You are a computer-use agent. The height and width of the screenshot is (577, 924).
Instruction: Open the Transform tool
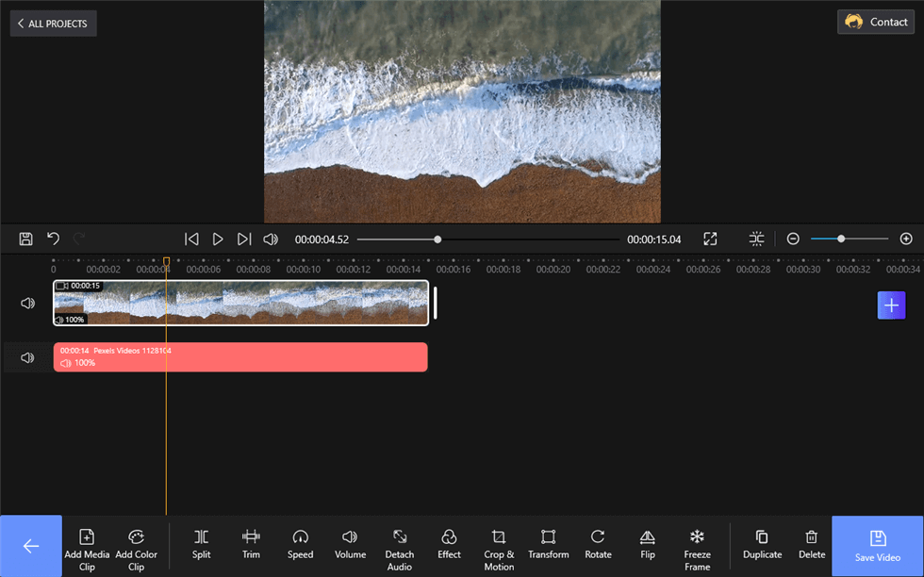coord(549,544)
